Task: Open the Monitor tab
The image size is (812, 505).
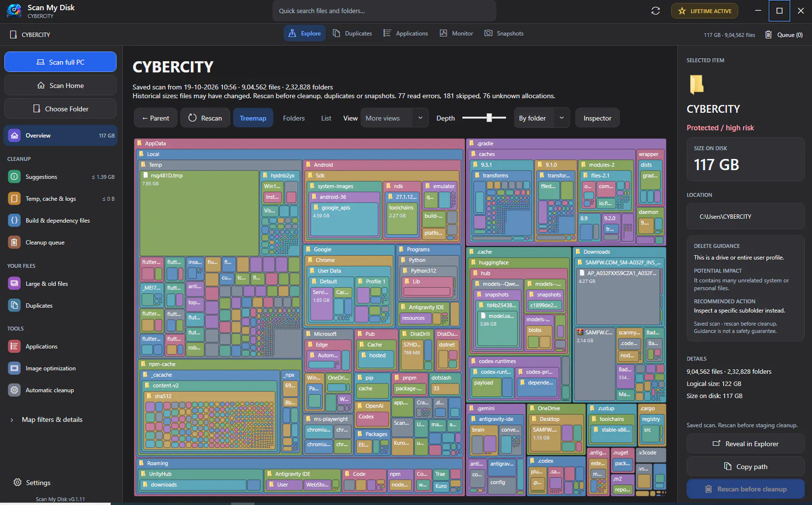Action: click(x=457, y=34)
